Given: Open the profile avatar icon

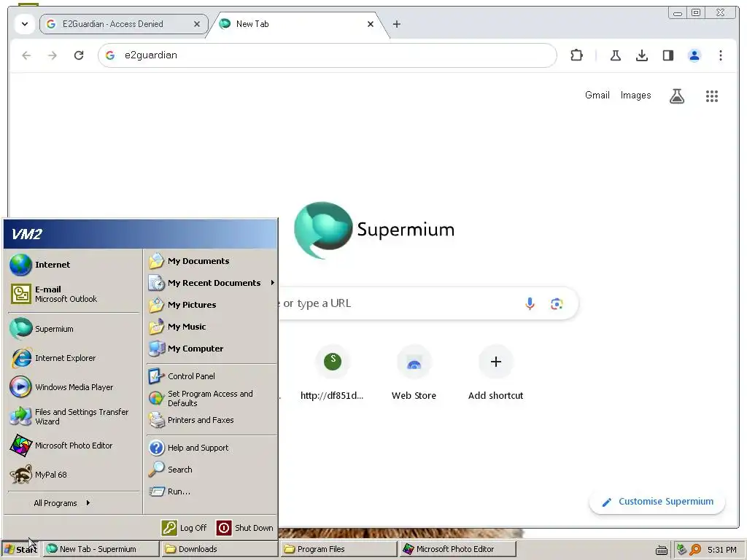Looking at the screenshot, I should pos(694,55).
